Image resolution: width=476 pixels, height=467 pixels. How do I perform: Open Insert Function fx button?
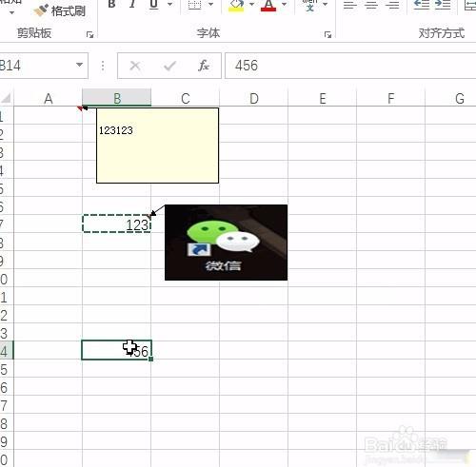204,66
